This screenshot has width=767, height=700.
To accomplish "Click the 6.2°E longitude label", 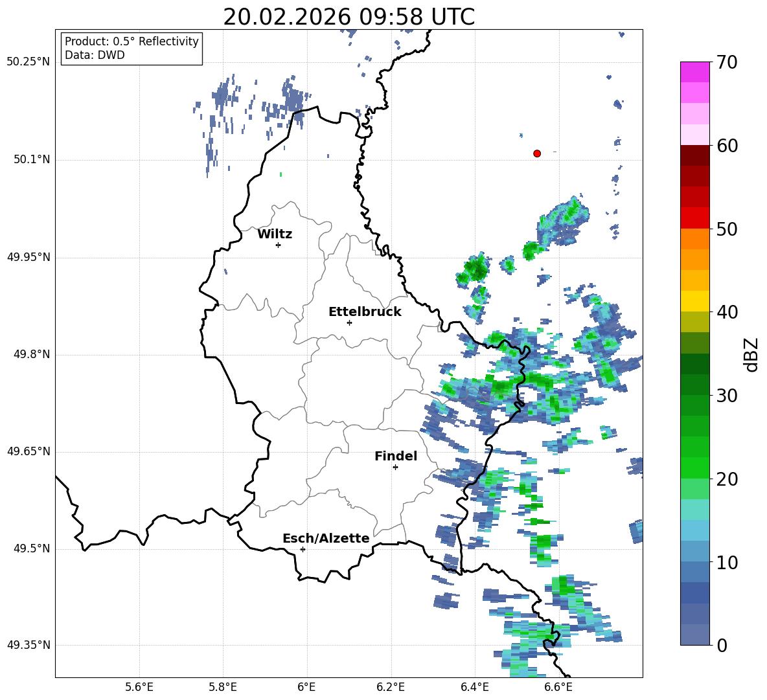I will (x=391, y=687).
